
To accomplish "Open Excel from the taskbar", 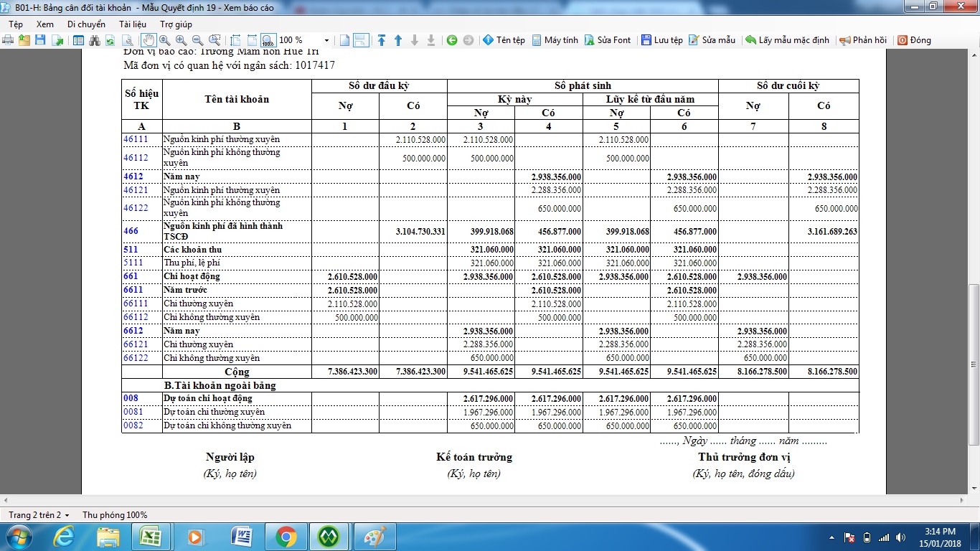I will [151, 536].
